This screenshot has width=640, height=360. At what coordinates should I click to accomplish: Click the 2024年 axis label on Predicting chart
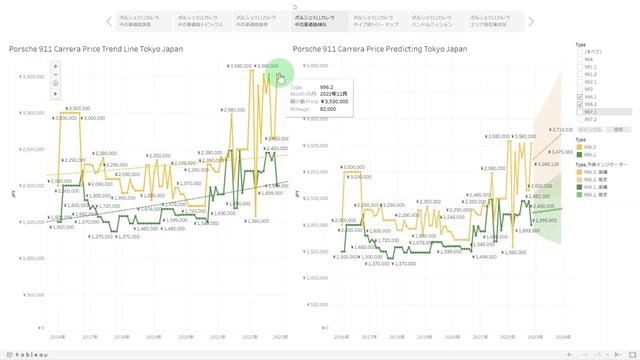click(x=563, y=337)
